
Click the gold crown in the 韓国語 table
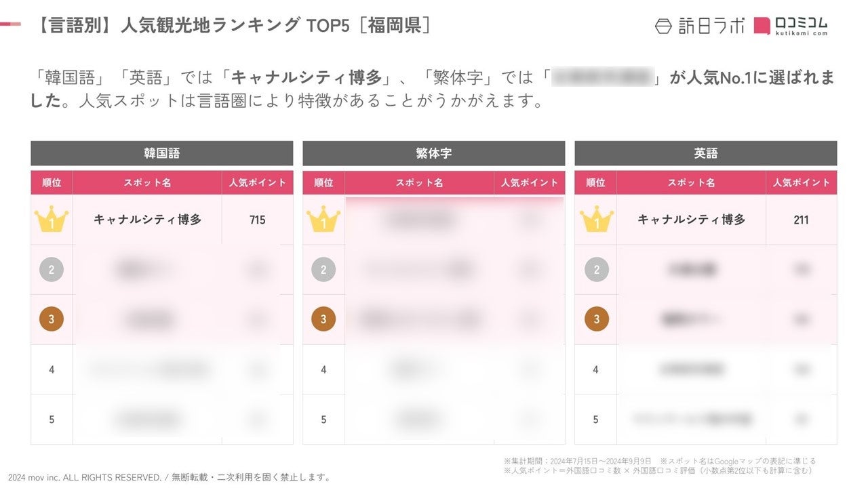[x=52, y=220]
